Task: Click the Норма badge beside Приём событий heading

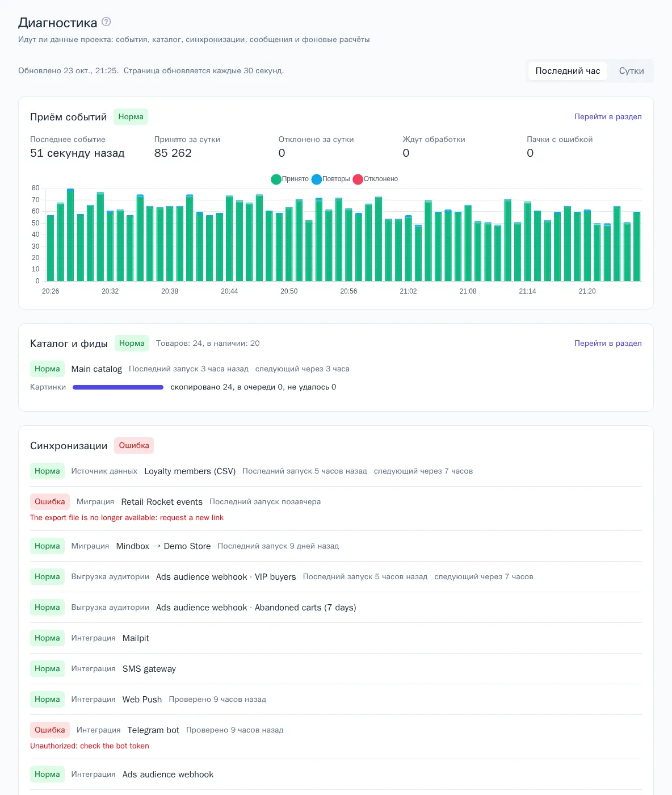Action: click(x=131, y=116)
